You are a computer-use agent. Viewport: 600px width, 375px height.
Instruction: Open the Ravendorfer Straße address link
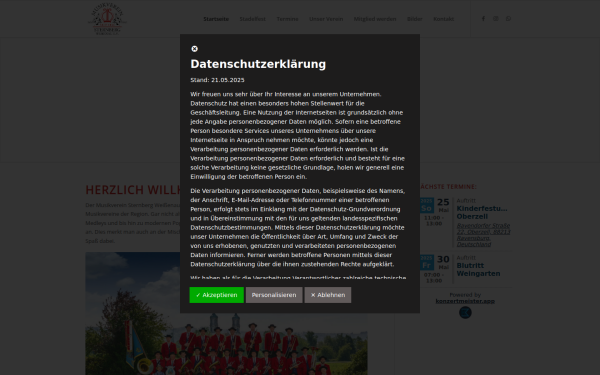pyautogui.click(x=483, y=235)
